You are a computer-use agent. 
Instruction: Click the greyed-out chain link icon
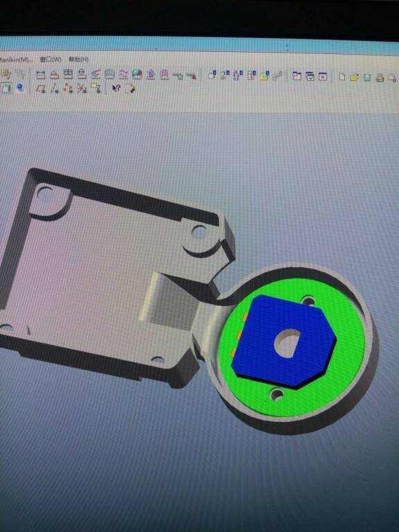278,76
